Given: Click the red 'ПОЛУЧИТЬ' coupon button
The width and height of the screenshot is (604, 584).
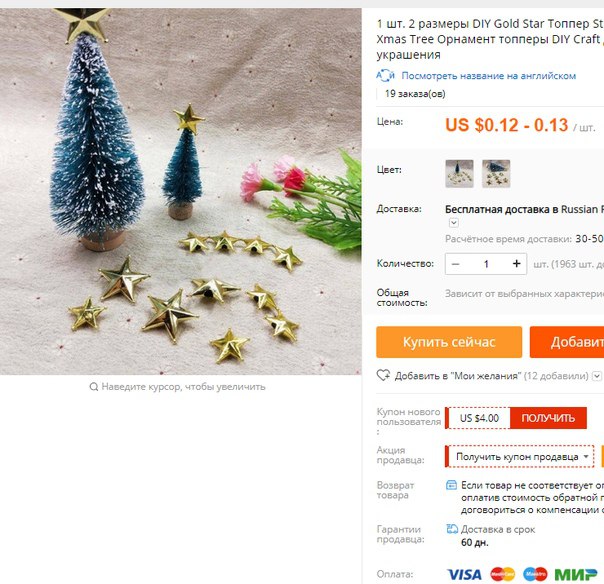Looking at the screenshot, I should [548, 418].
